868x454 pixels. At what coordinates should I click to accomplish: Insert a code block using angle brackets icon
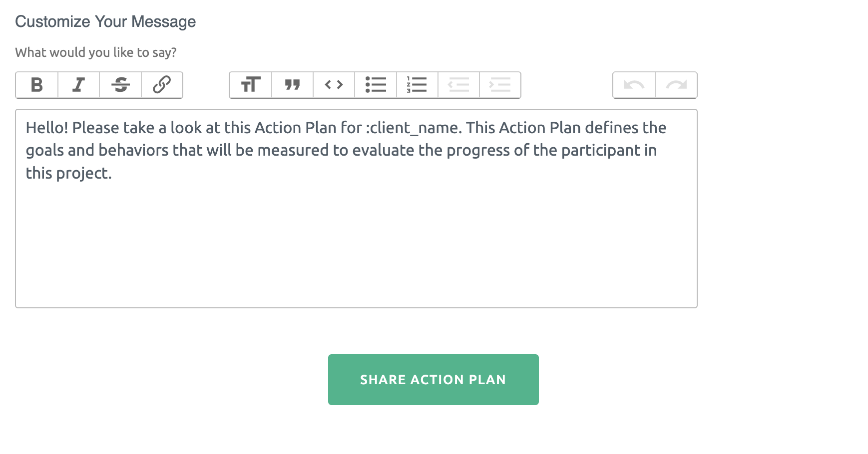[x=334, y=85]
